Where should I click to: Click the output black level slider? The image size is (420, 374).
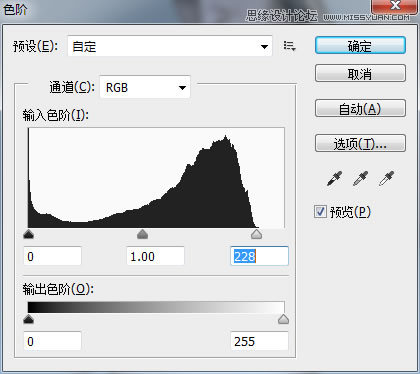[x=29, y=319]
